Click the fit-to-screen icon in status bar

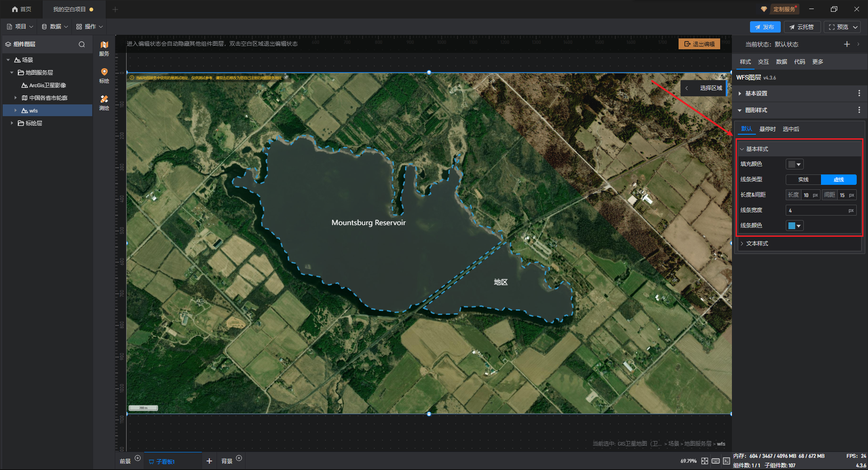point(704,461)
